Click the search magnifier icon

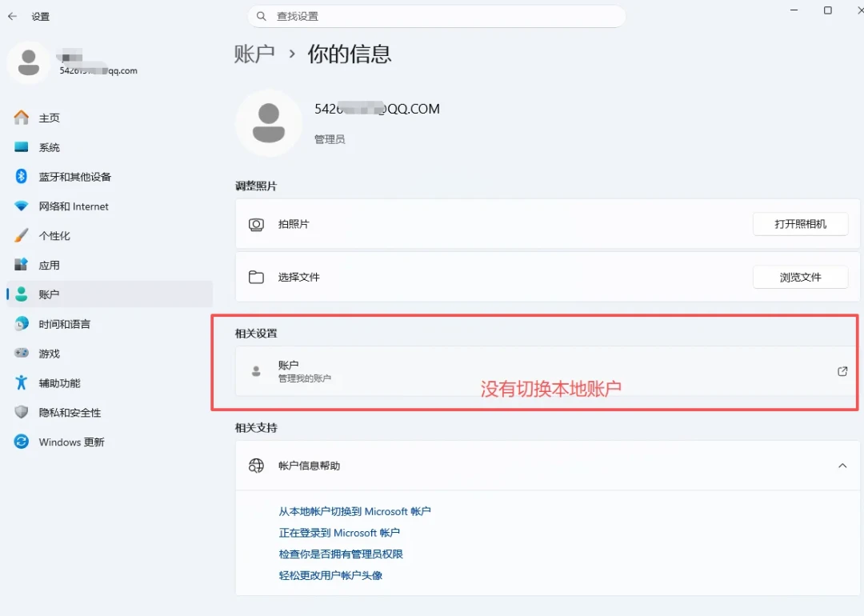[262, 17]
